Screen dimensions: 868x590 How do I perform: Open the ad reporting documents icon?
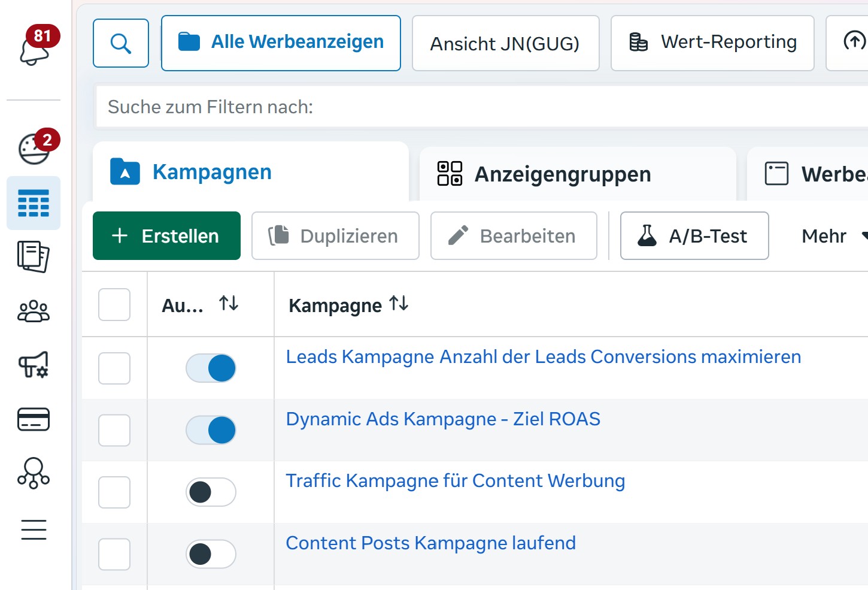pyautogui.click(x=34, y=256)
